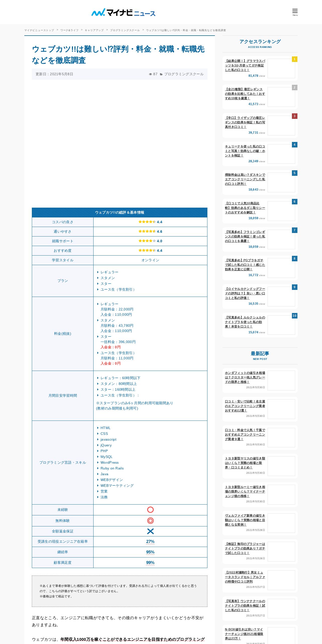Click the マイナビニュース logo
The height and width of the screenshot is (644, 322).
click(x=123, y=12)
